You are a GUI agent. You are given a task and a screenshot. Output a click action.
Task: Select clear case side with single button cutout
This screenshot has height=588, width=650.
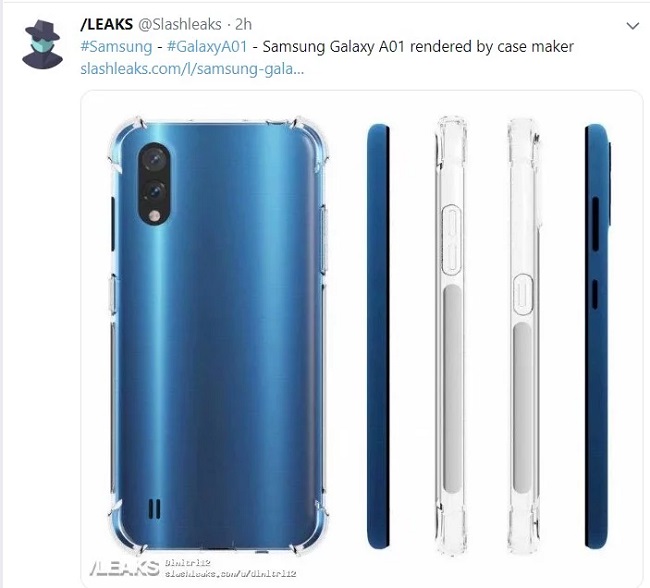(524, 336)
